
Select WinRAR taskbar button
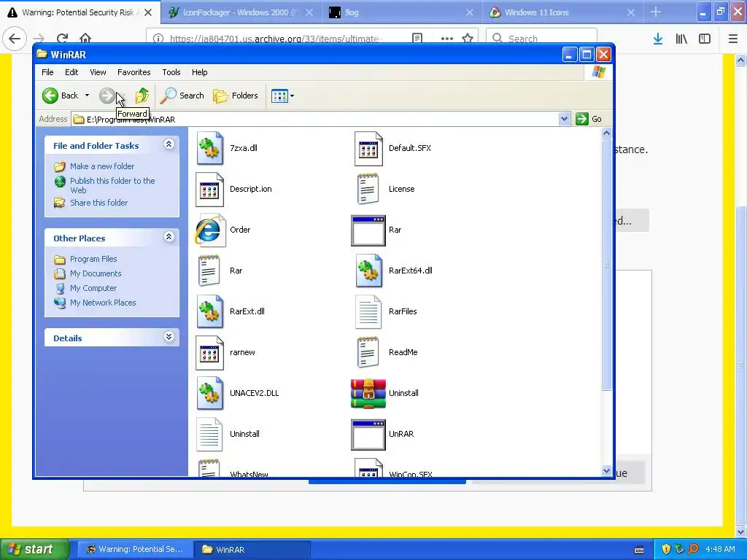[252, 550]
